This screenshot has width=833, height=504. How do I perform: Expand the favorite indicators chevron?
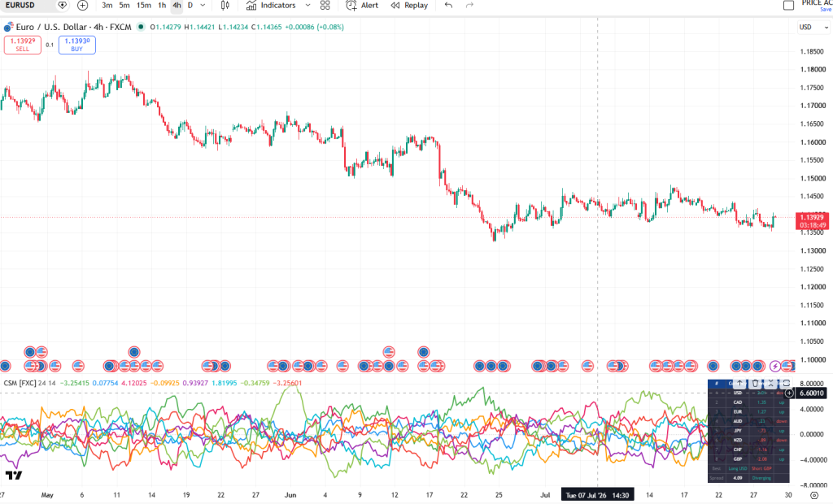(307, 6)
